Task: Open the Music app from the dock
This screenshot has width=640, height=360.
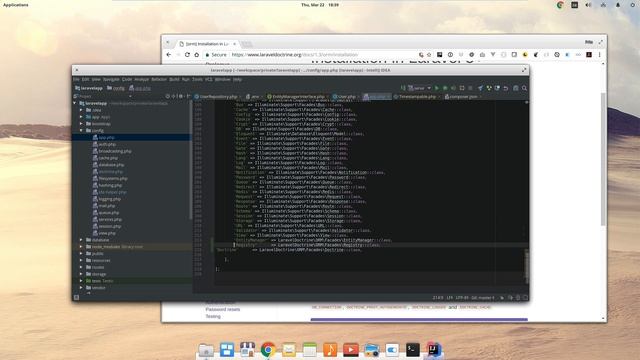Action: pos(330,350)
